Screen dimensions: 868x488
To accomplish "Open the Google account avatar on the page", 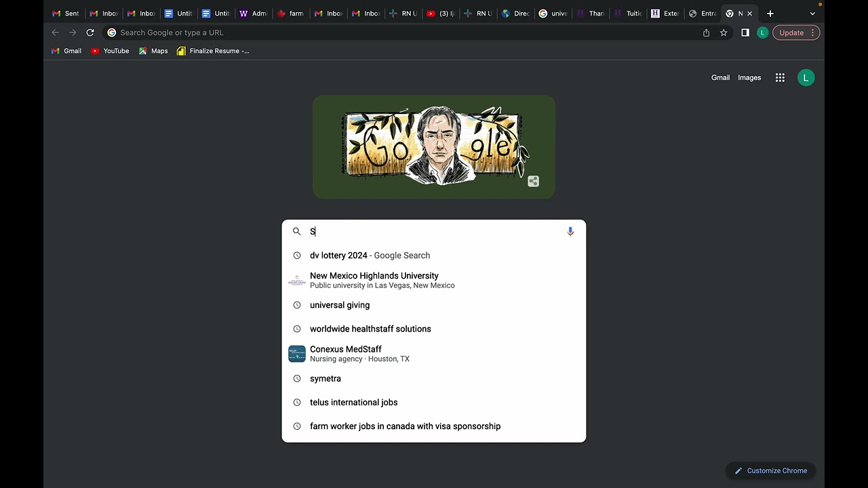I will click(x=806, y=78).
